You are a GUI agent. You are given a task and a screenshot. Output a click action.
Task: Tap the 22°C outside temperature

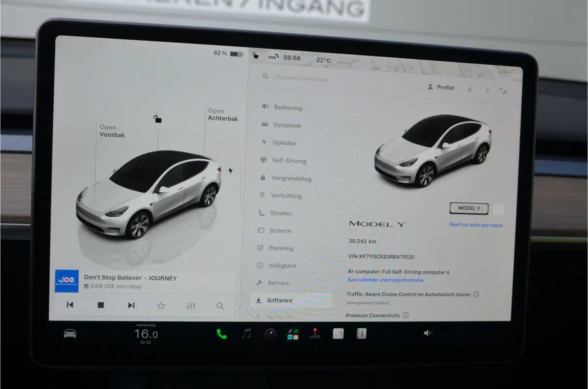point(323,60)
